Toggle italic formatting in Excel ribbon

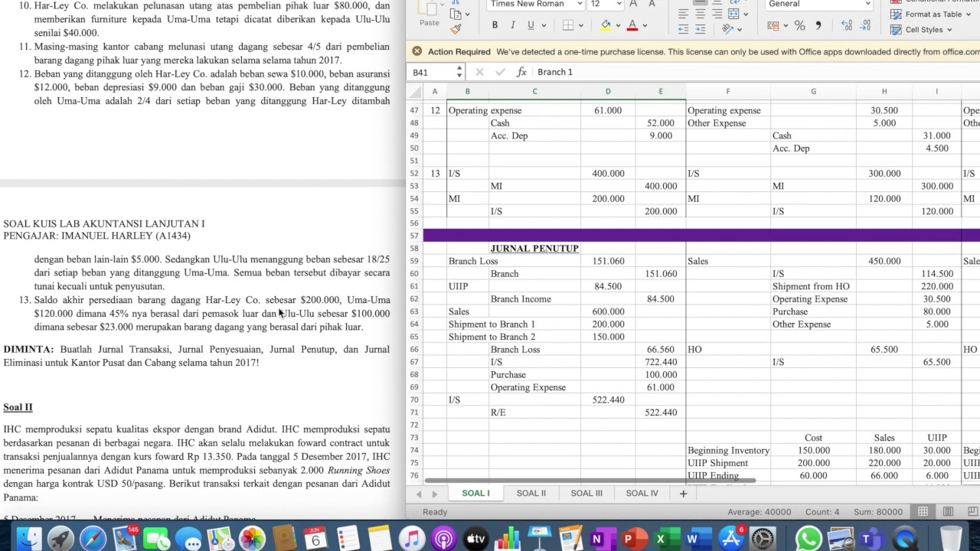(x=512, y=25)
